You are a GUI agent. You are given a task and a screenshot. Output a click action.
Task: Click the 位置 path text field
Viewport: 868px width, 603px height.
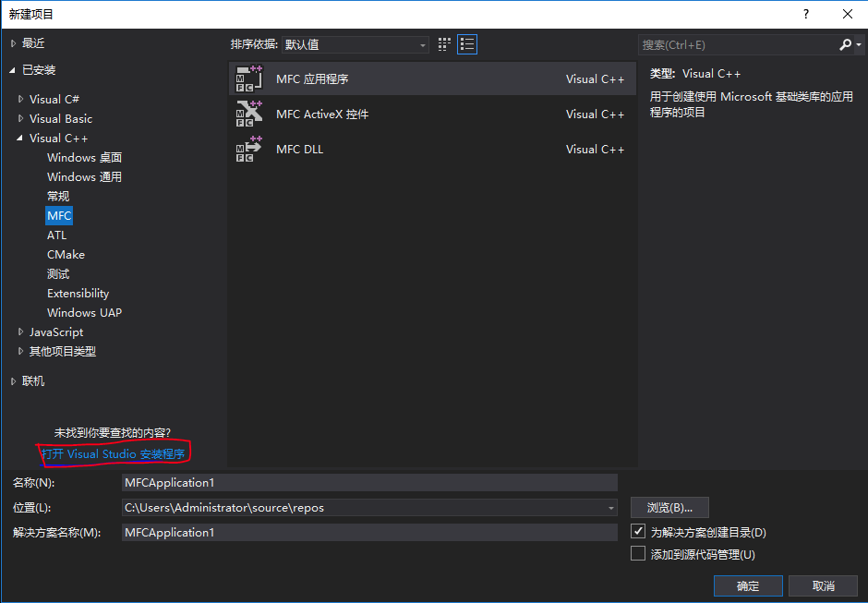363,508
